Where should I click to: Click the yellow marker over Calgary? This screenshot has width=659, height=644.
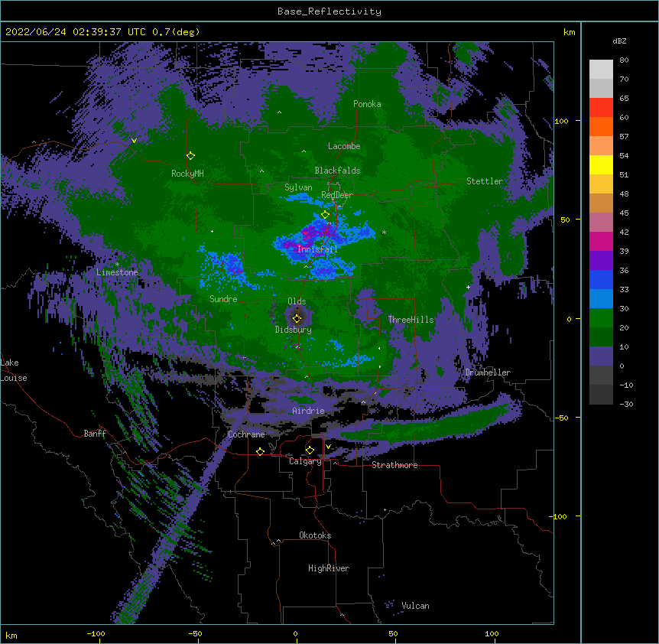pyautogui.click(x=310, y=450)
